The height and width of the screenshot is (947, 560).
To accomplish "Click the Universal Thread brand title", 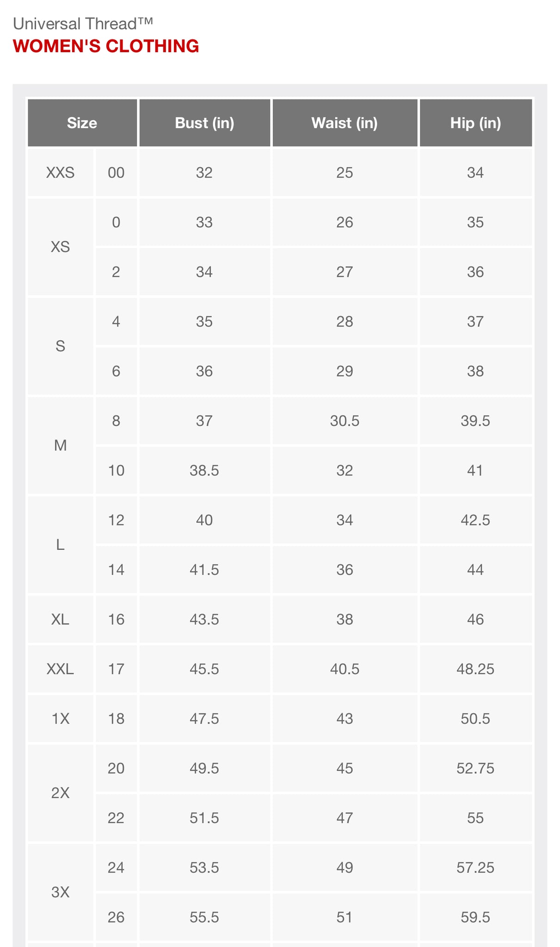I will point(83,24).
